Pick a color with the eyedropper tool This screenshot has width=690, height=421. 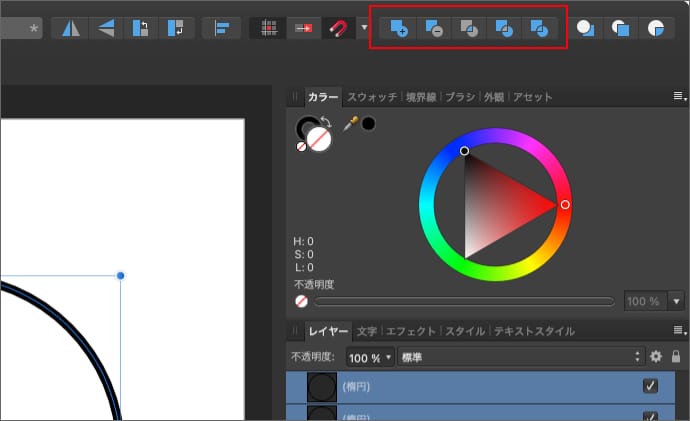[350, 124]
